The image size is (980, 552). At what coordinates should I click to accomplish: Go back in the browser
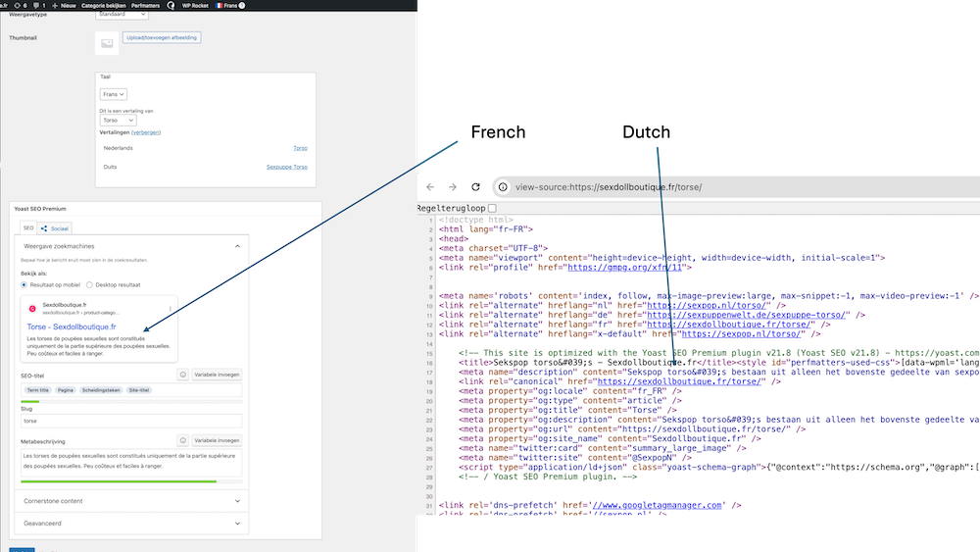[x=430, y=187]
